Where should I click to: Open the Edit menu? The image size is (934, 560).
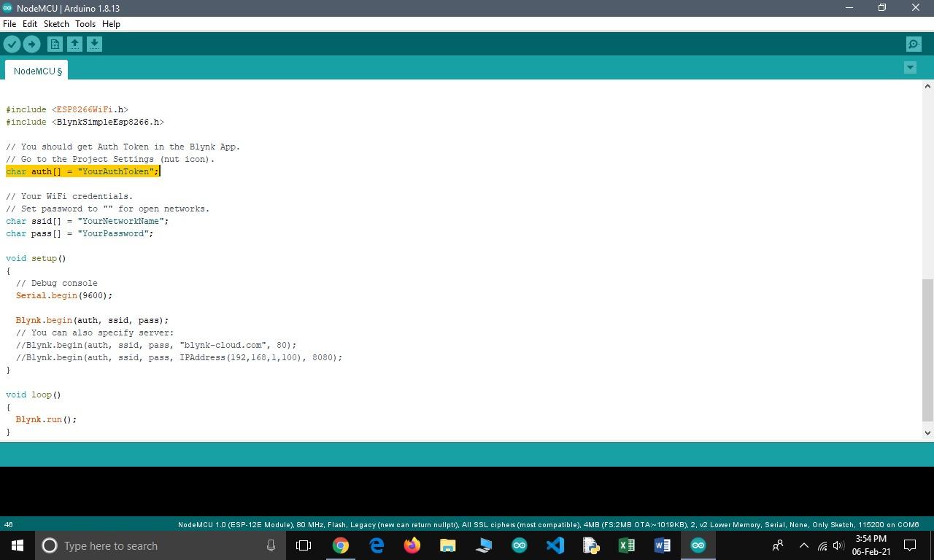coord(30,24)
